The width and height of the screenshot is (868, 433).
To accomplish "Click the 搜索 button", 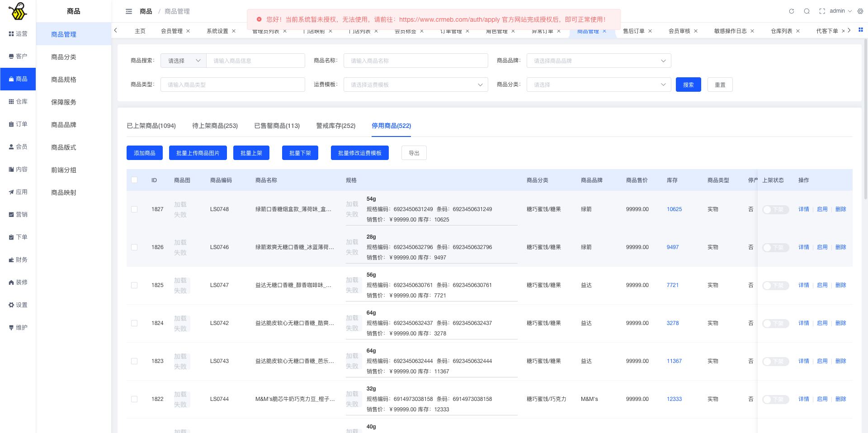I will (689, 85).
